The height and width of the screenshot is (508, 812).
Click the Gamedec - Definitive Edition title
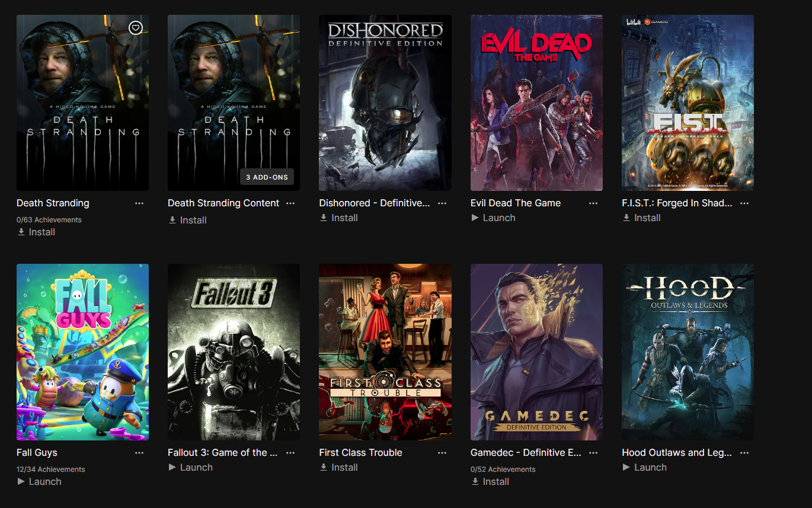(x=526, y=453)
